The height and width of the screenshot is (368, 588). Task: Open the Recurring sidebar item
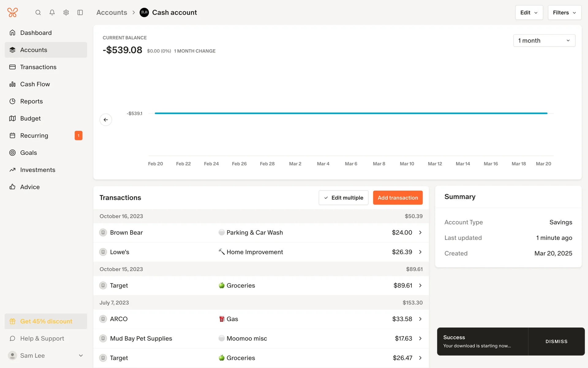34,136
